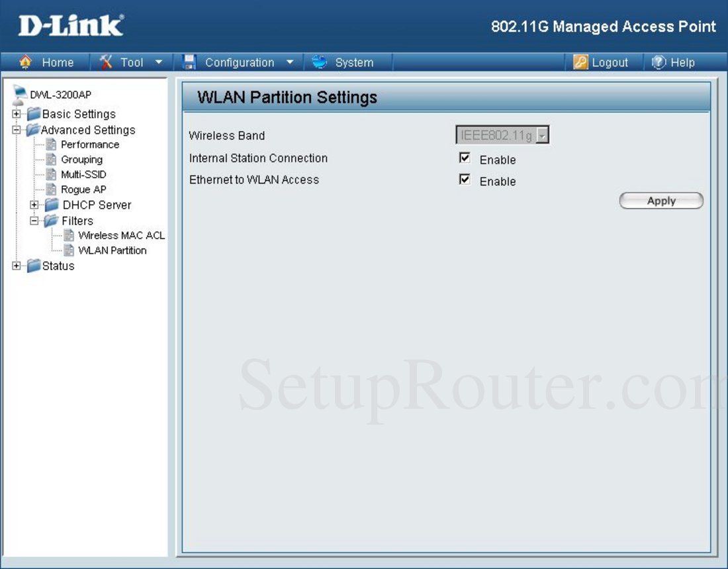Image resolution: width=728 pixels, height=569 pixels.
Task: Open the Wireless Band dropdown
Action: point(542,136)
